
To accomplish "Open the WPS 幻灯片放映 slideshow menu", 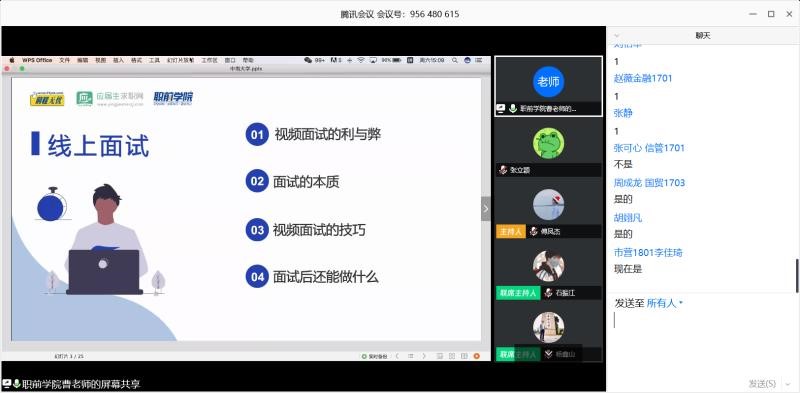I will (180, 60).
